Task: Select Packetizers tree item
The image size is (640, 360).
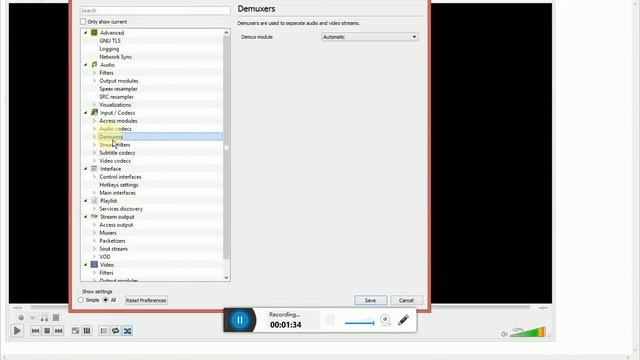Action: click(x=112, y=241)
